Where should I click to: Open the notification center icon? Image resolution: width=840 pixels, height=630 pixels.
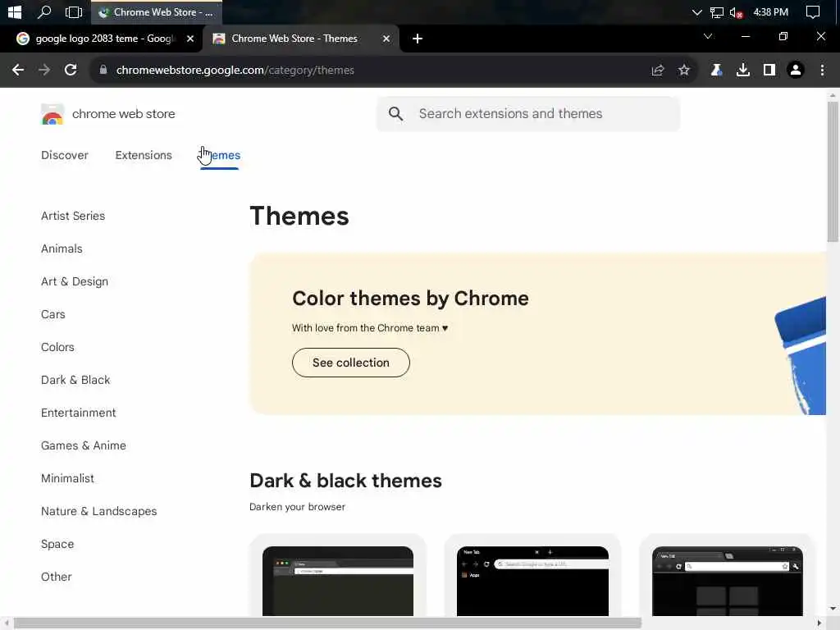click(x=813, y=11)
